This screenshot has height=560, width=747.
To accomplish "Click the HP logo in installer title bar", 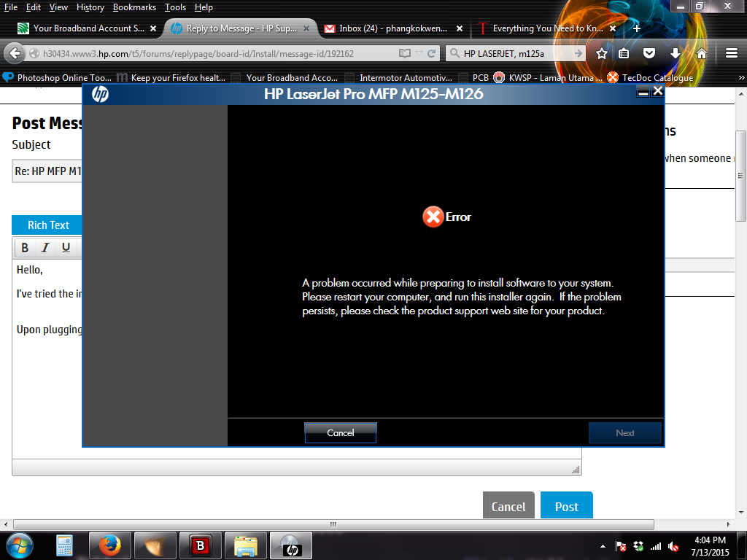I will (100, 94).
